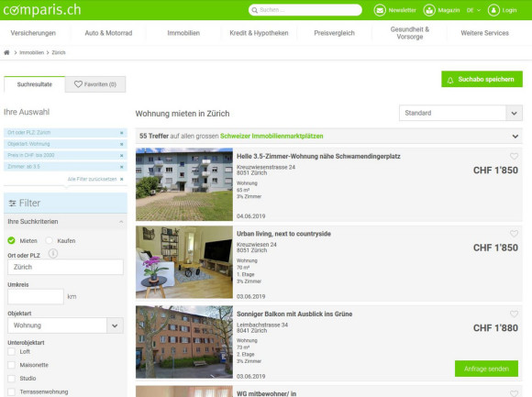532x397 pixels.
Task: Remove the Zimmer ab 3.5 filter
Action: pos(121,167)
